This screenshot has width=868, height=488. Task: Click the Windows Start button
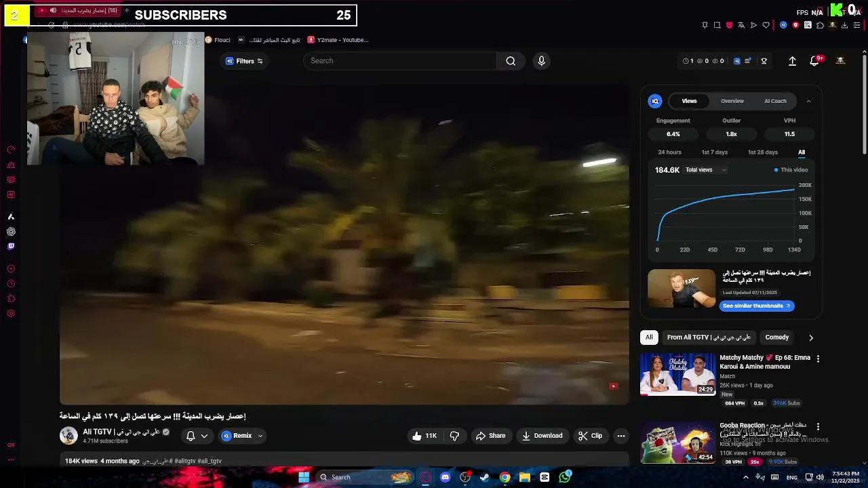pos(304,477)
